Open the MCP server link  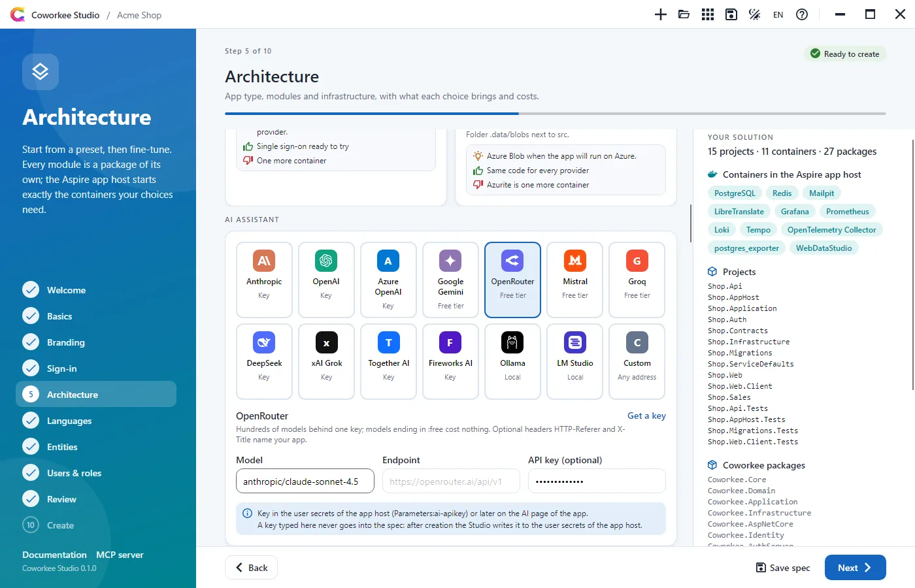(x=120, y=555)
